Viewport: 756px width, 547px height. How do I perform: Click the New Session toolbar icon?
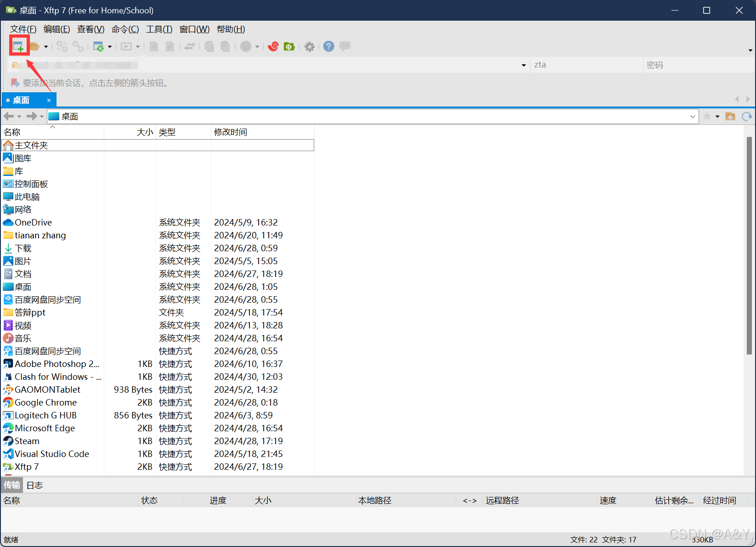click(18, 46)
